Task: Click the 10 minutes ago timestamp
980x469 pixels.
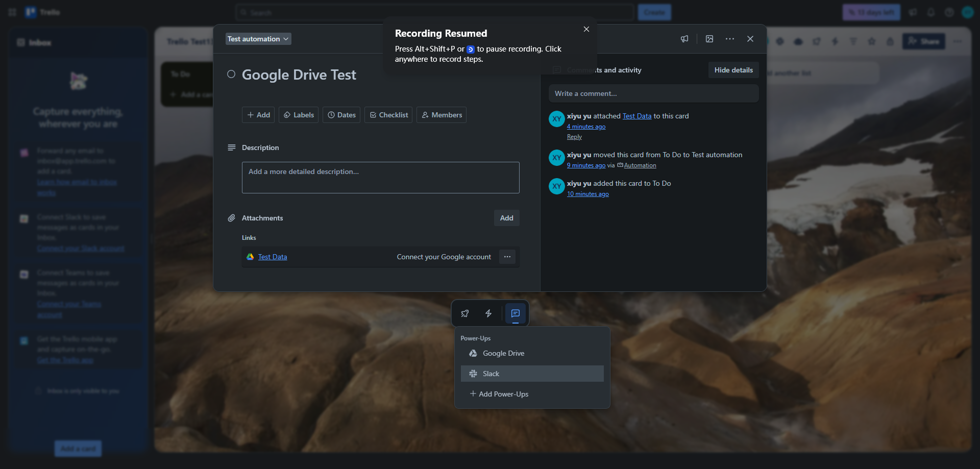Action: [x=588, y=194]
